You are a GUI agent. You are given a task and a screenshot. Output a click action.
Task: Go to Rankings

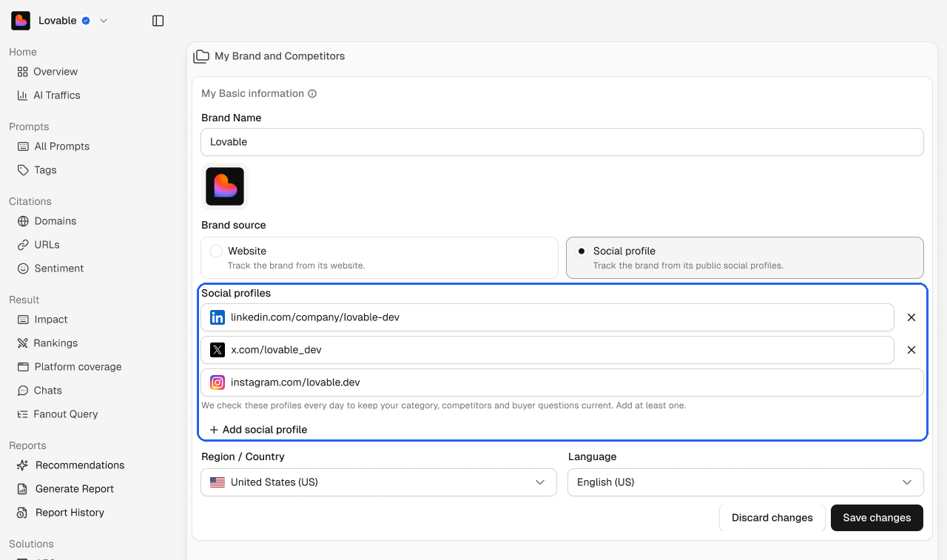[x=47, y=343]
